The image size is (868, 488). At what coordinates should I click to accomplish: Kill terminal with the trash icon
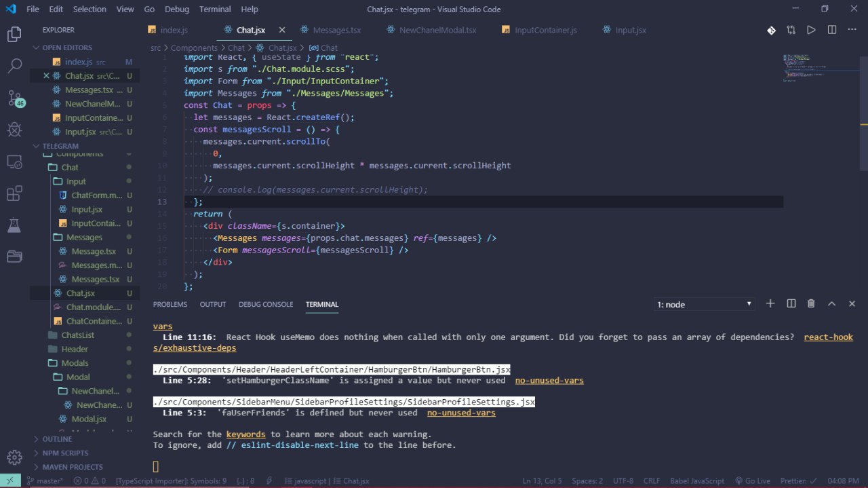point(811,304)
